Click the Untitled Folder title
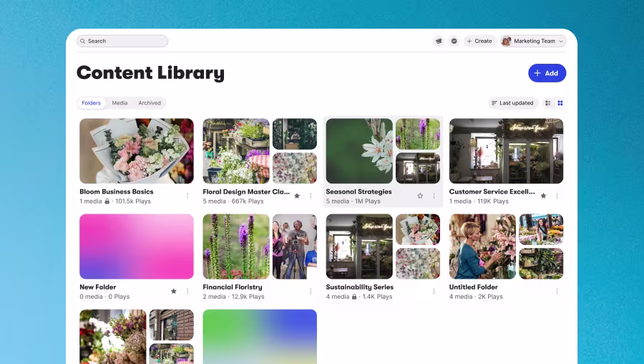The image size is (644, 364). click(x=473, y=287)
